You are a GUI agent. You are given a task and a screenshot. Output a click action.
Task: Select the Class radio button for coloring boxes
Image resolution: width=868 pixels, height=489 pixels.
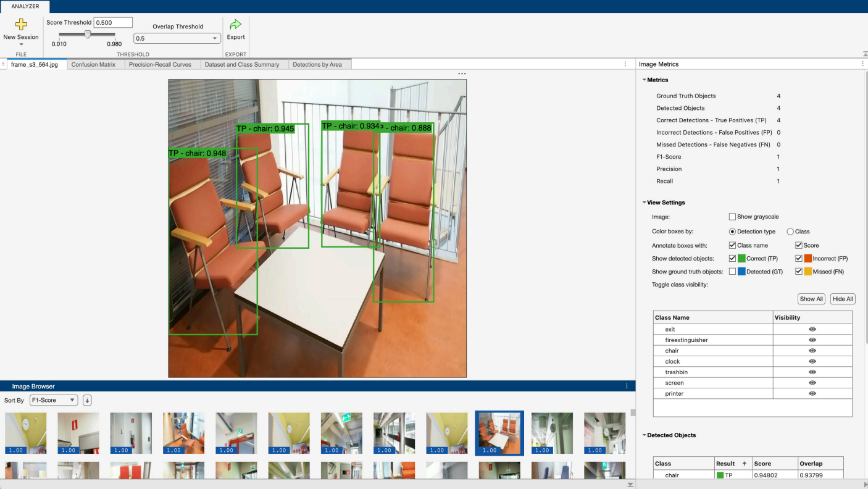(790, 231)
